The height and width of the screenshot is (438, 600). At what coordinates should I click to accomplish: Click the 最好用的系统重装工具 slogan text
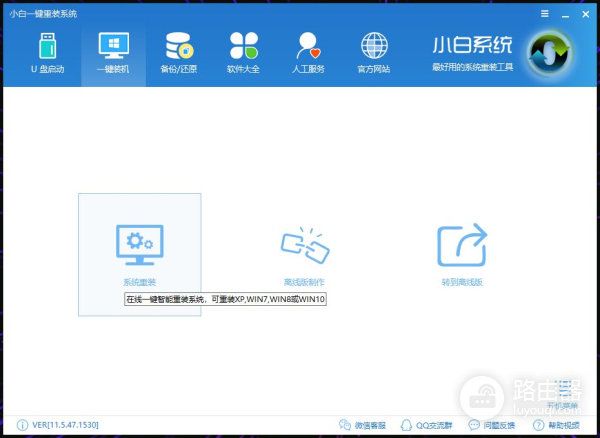(473, 67)
